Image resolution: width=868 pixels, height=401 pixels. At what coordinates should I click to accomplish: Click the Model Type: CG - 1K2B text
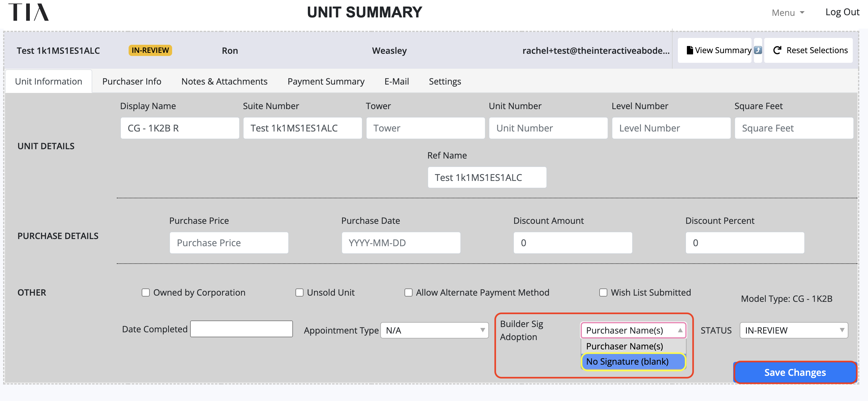coord(787,299)
